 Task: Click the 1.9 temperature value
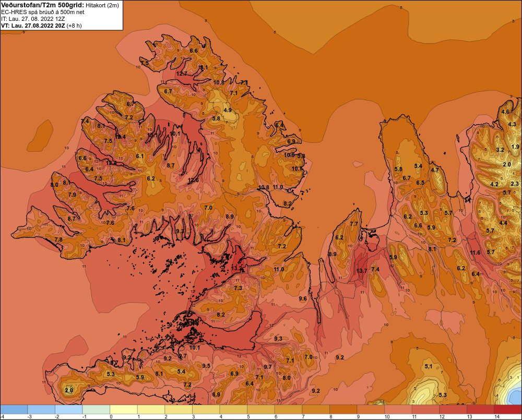(x=515, y=147)
